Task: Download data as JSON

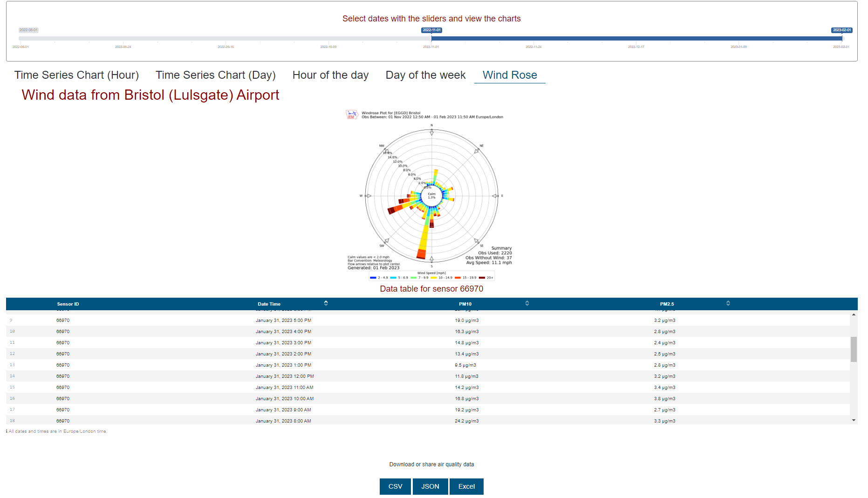Action: pyautogui.click(x=430, y=486)
